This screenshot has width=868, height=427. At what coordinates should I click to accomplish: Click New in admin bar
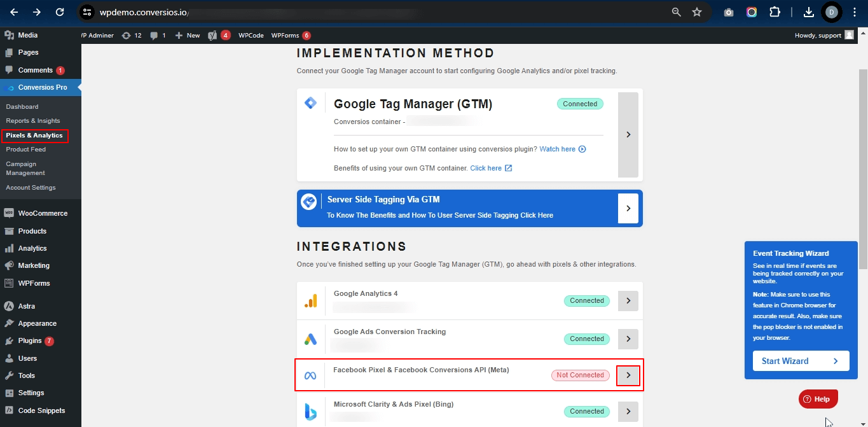point(188,36)
